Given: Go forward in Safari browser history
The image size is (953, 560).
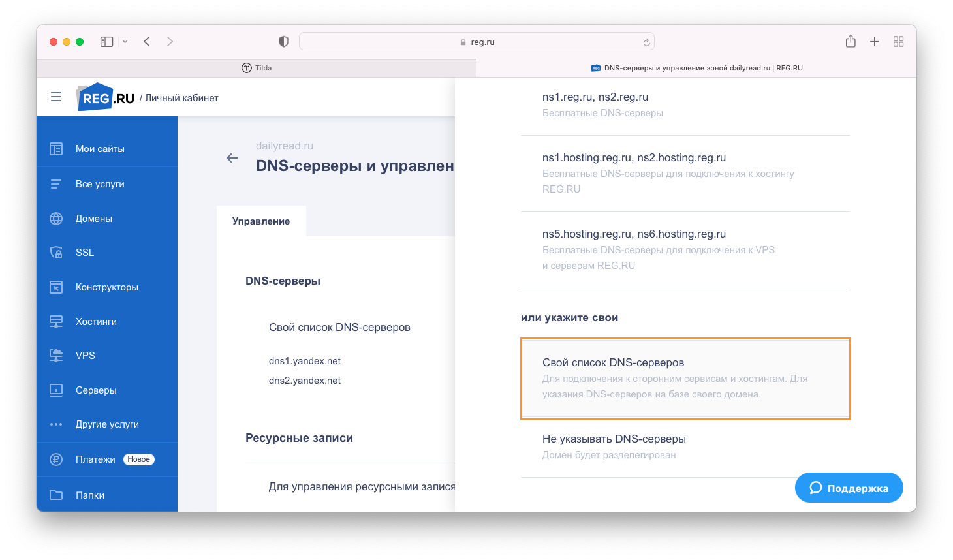Looking at the screenshot, I should (170, 42).
